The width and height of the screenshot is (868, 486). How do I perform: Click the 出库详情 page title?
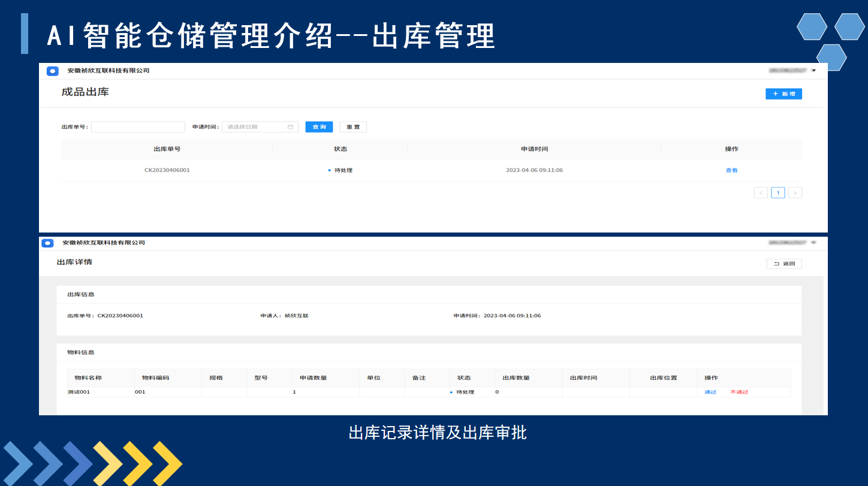pos(74,262)
